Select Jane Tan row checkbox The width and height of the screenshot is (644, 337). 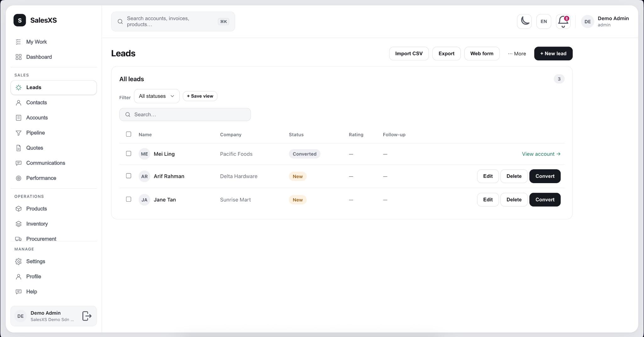point(128,199)
